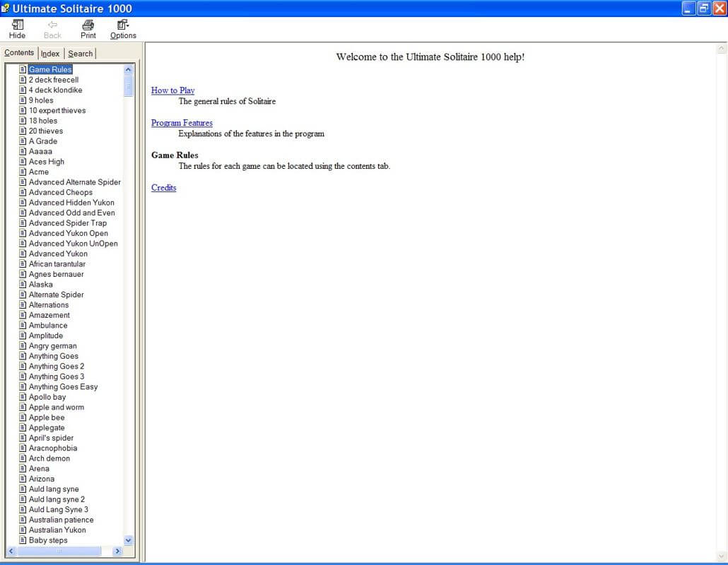Click the page icon beside Game Rules

23,69
